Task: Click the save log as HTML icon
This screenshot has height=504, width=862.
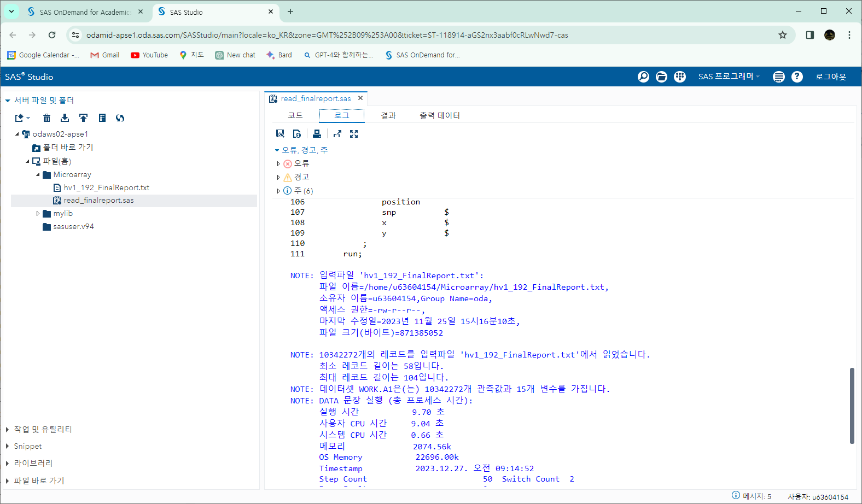Action: pyautogui.click(x=297, y=133)
